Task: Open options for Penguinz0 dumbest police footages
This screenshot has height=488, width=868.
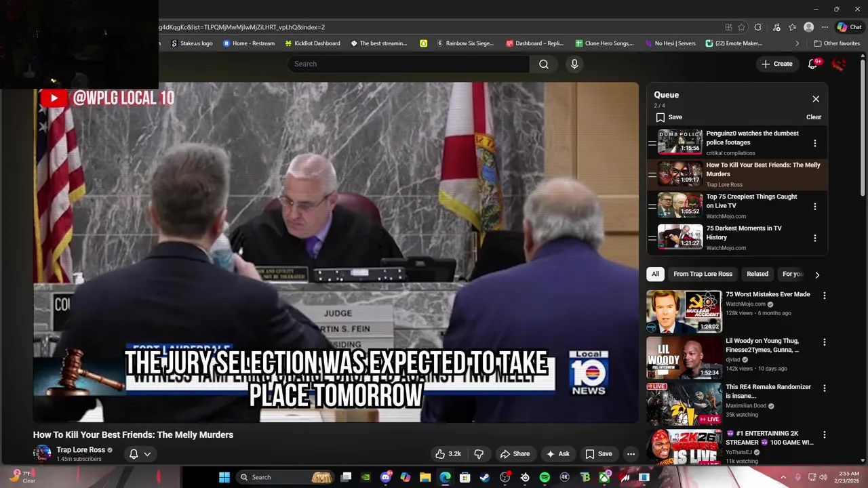Action: tap(815, 143)
